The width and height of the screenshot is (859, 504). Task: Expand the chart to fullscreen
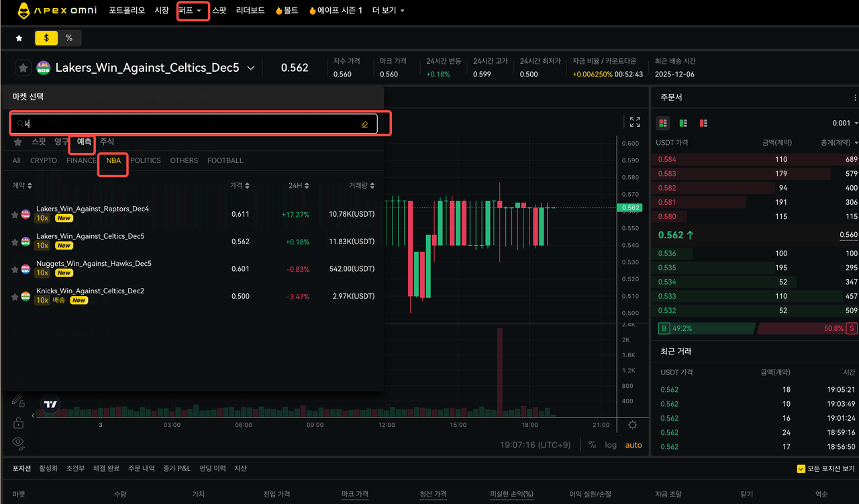click(x=635, y=122)
